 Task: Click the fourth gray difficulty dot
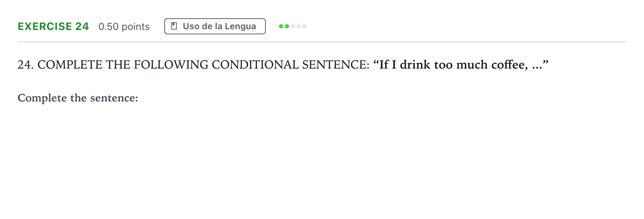click(299, 26)
